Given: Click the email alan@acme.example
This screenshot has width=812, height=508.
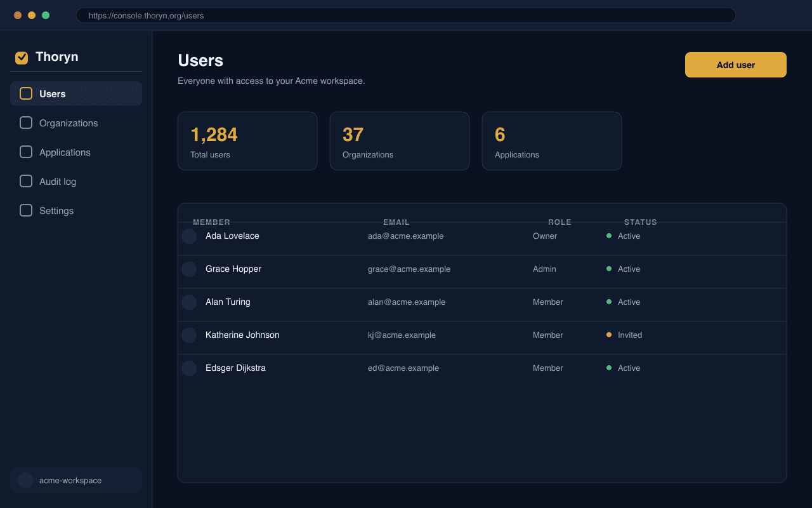Looking at the screenshot, I should tap(407, 302).
